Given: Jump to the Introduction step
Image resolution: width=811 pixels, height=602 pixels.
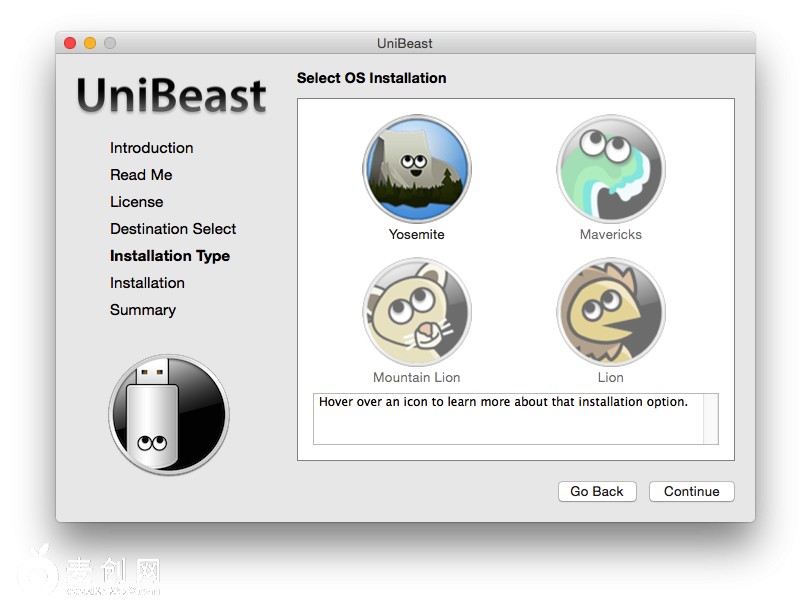Looking at the screenshot, I should 152,148.
